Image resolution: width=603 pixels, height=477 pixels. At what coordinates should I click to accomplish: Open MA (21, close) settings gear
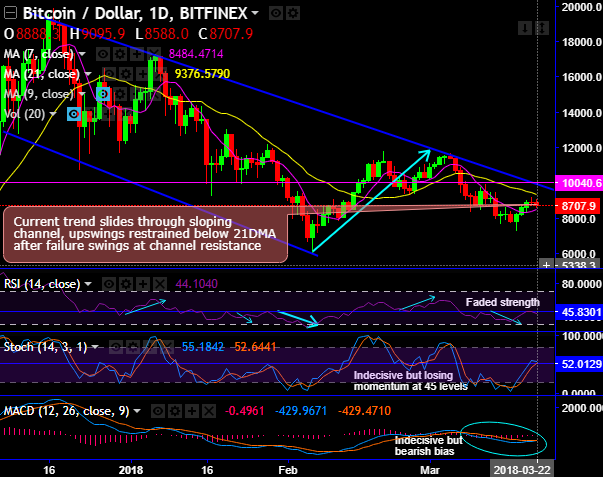coord(126,74)
